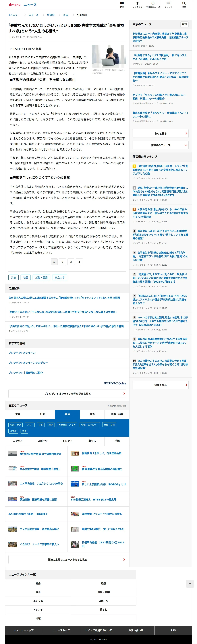
Task: Click 続きを見る under ranking list
Action: coord(160,385)
